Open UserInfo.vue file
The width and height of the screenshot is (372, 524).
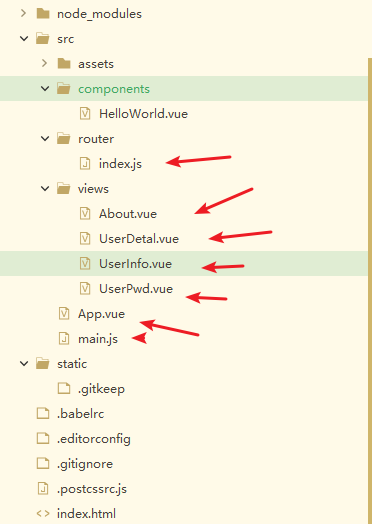pos(135,264)
